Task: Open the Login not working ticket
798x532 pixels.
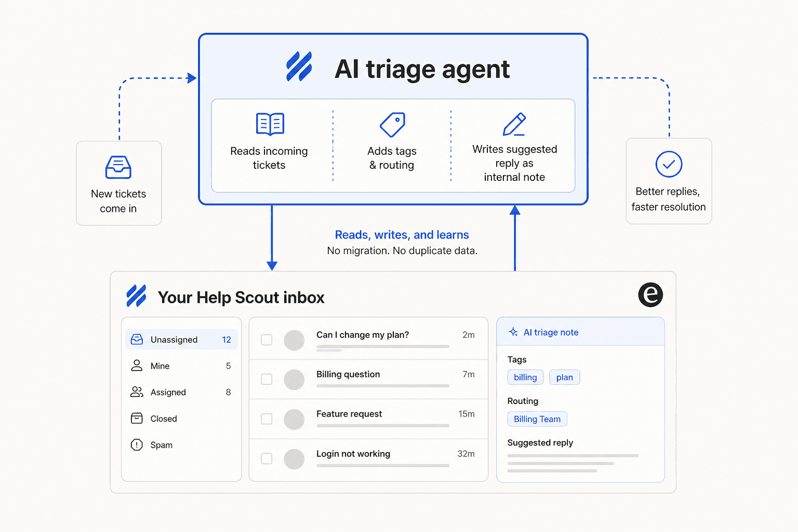Action: tap(368, 459)
